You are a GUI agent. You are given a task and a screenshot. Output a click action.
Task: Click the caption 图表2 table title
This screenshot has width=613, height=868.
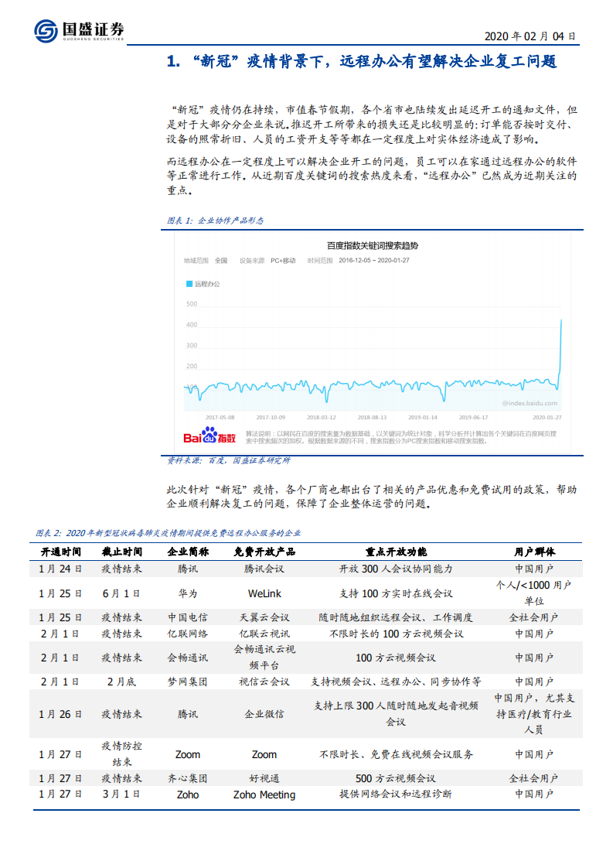pos(169,533)
